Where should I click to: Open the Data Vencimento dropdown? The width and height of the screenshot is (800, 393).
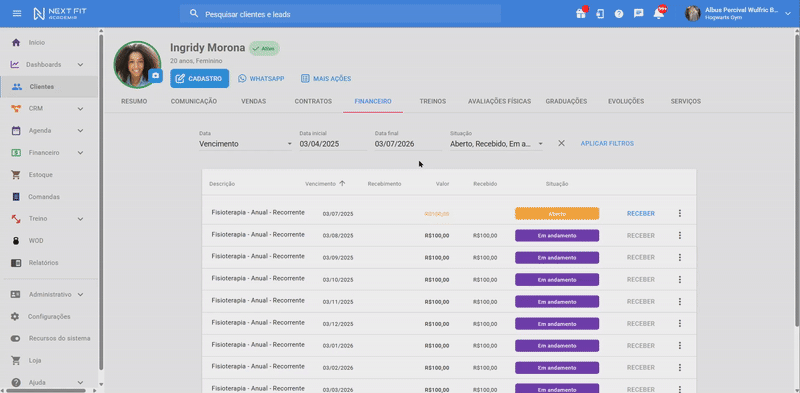(245, 144)
